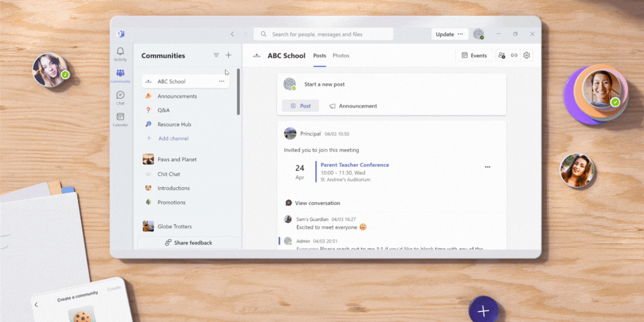Open the profile avatar in the title bar

479,34
